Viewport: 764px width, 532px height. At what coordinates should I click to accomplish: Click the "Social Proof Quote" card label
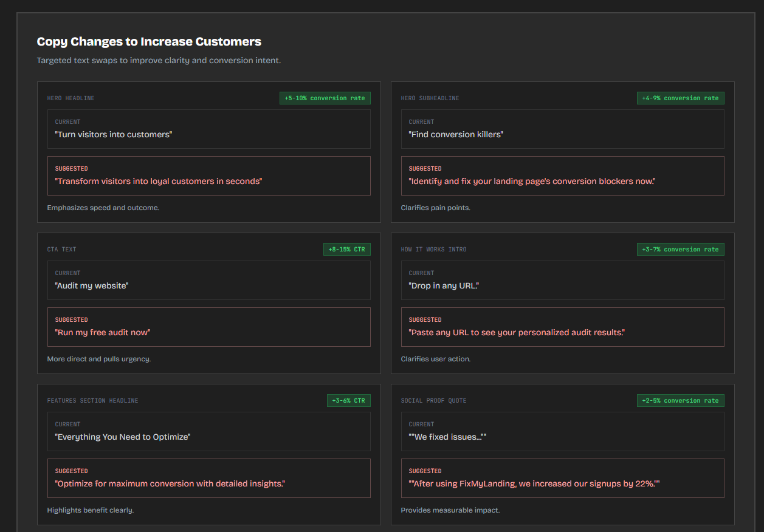point(433,401)
